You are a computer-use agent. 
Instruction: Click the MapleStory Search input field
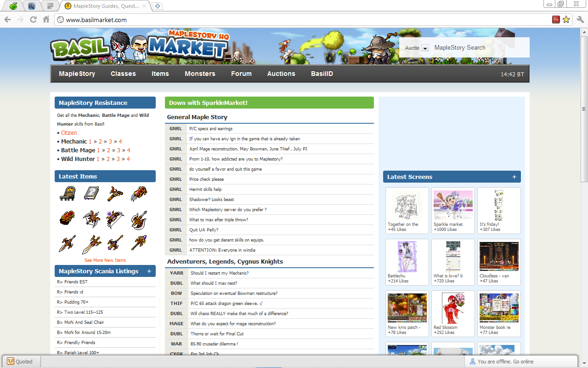(478, 48)
